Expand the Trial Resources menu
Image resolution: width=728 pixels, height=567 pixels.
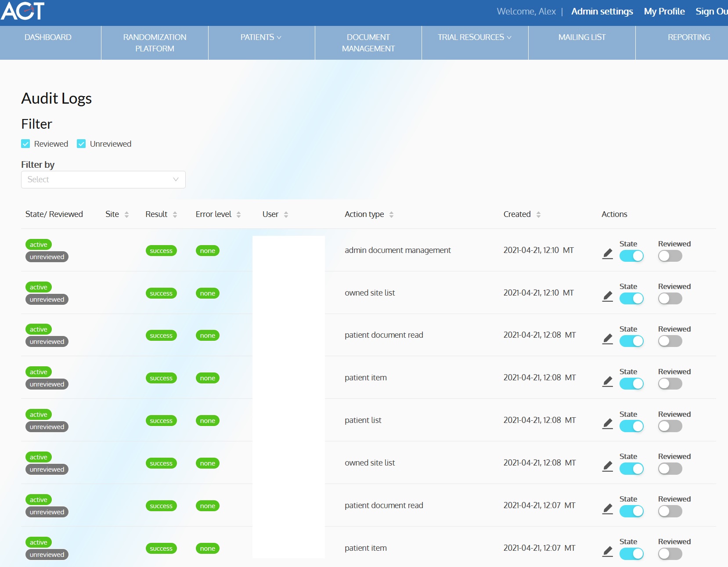474,37
